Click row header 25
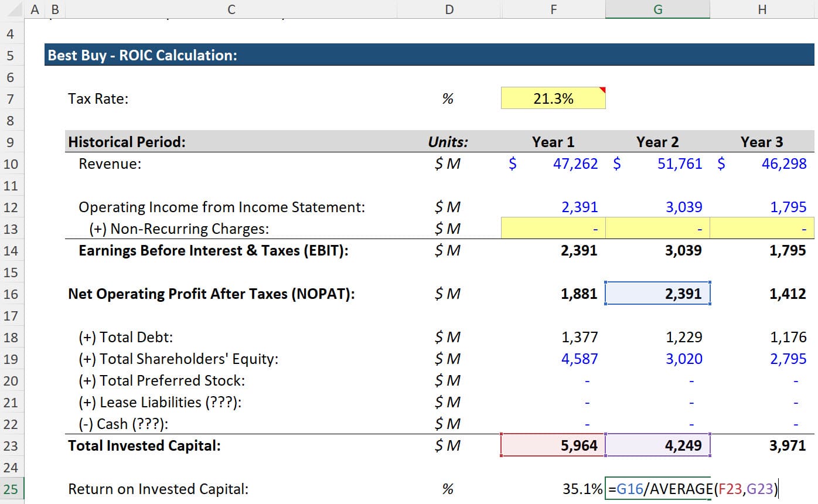 (x=10, y=488)
